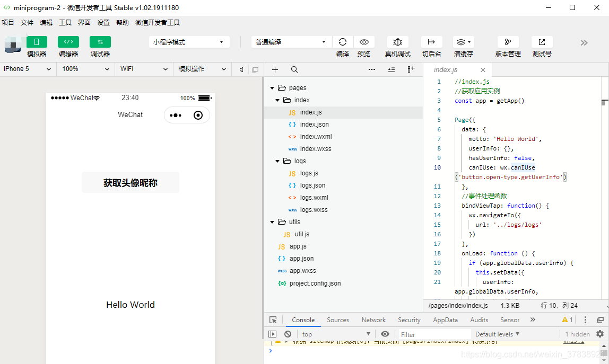This screenshot has width=609, height=364.
Task: Click the console live expression eye icon
Action: (x=385, y=334)
